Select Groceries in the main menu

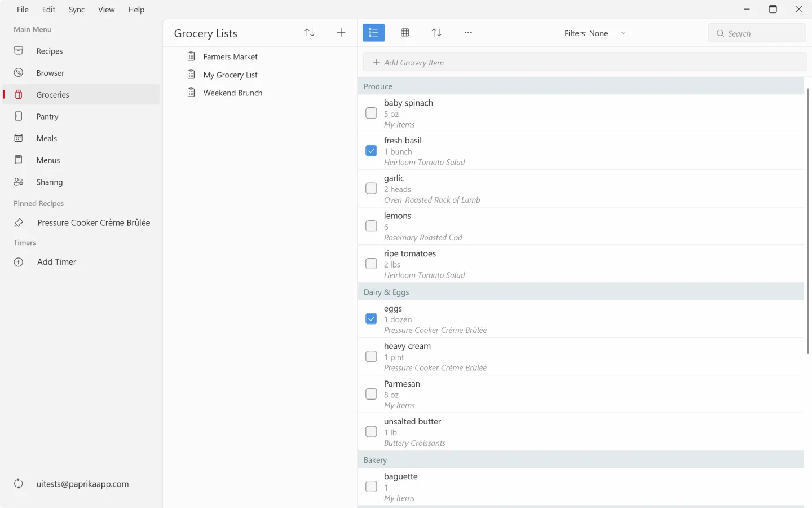(x=81, y=95)
